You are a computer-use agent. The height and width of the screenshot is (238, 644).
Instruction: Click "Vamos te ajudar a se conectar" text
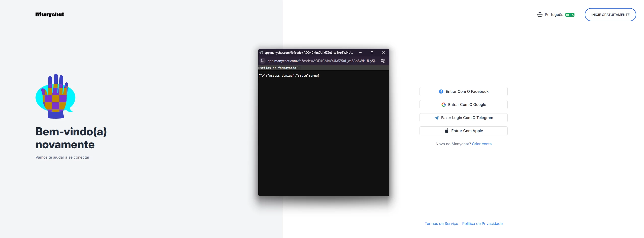62,157
